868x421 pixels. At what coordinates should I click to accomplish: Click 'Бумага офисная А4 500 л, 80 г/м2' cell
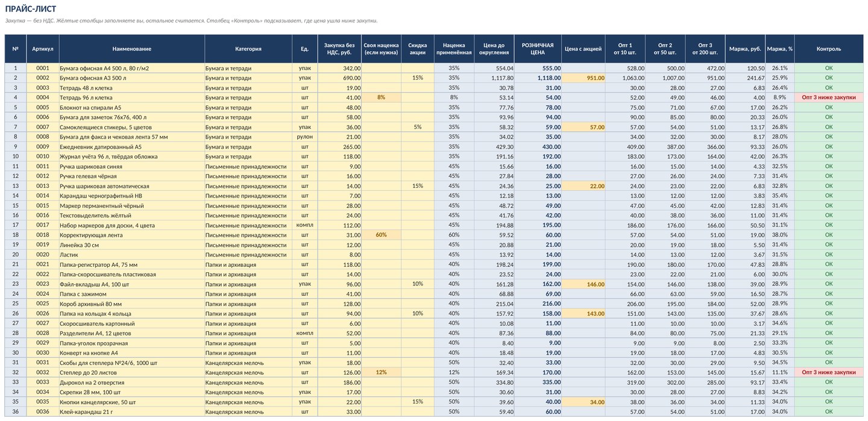coord(131,68)
